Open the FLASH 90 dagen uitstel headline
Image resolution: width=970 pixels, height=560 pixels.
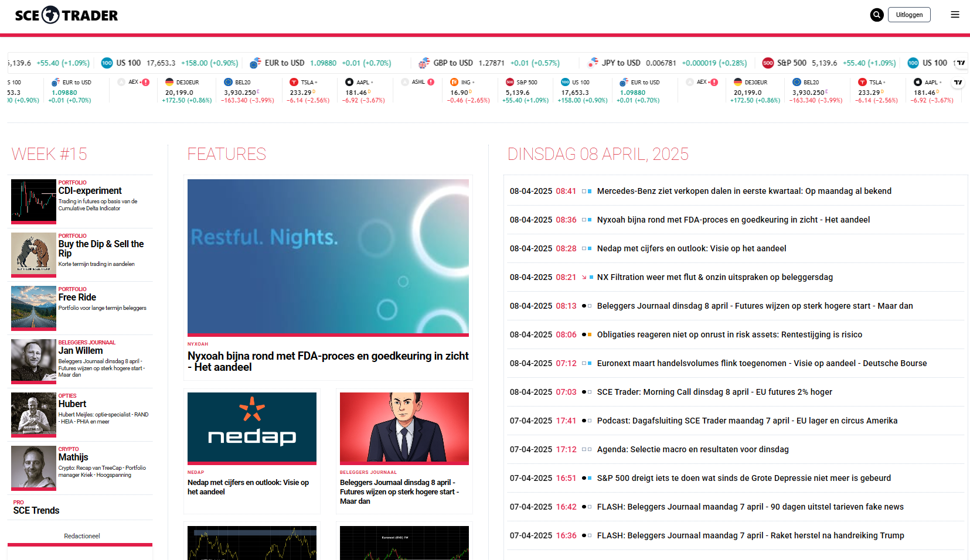point(750,507)
